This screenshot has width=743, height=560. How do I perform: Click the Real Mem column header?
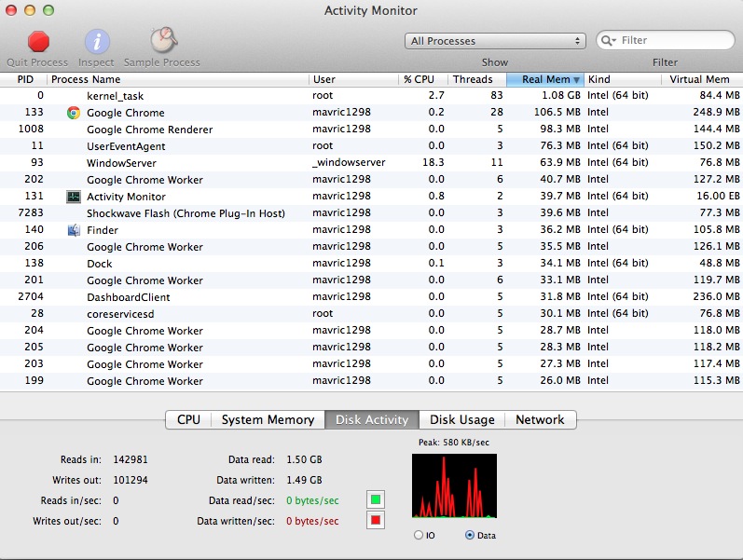545,79
